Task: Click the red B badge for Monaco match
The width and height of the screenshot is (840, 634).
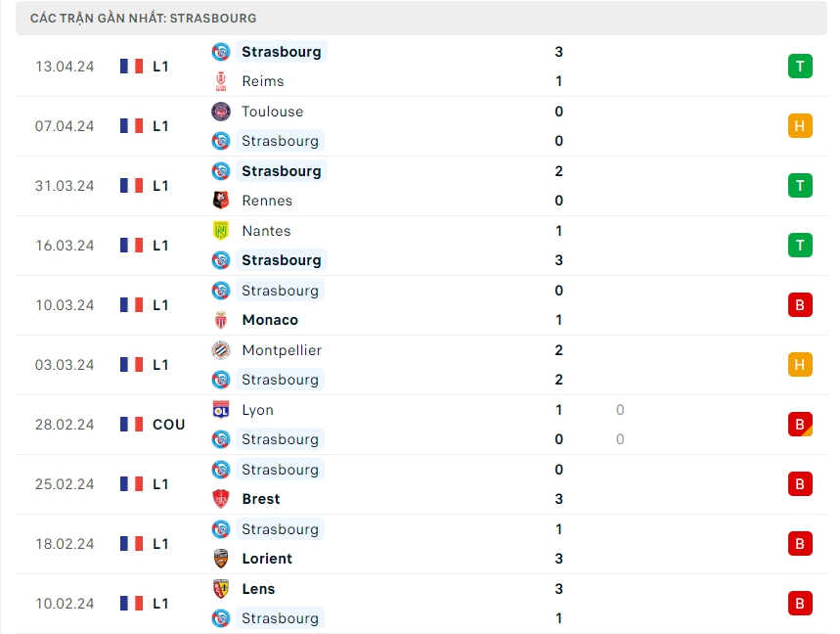Action: (800, 305)
